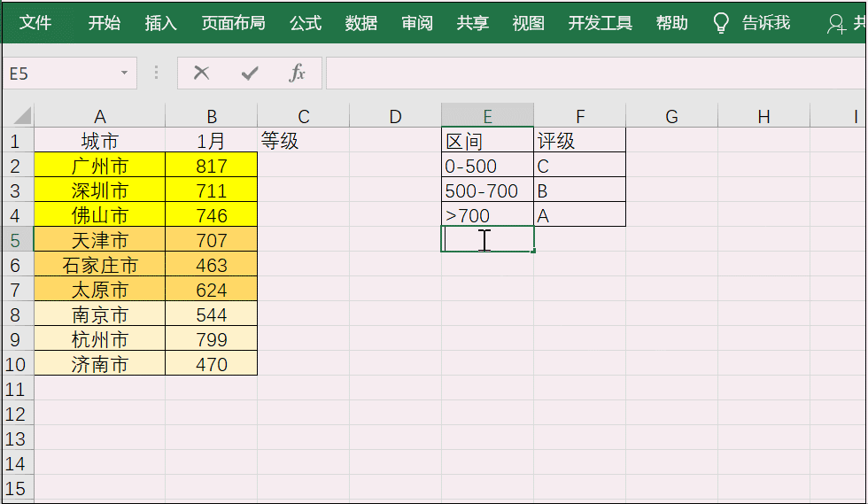This screenshot has height=504, width=868.
Task: Open the 公式 tab
Action: coord(306,23)
